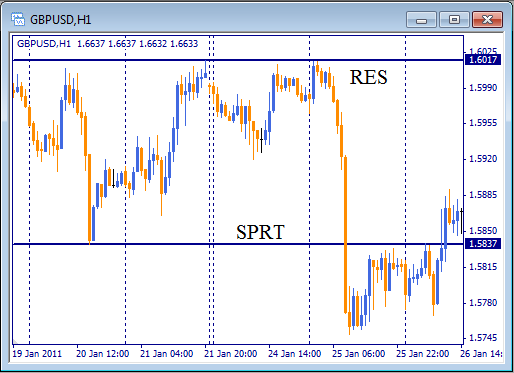514x373 pixels.
Task: Click the 24 Jan 14:00 time label
Action: pyautogui.click(x=295, y=354)
